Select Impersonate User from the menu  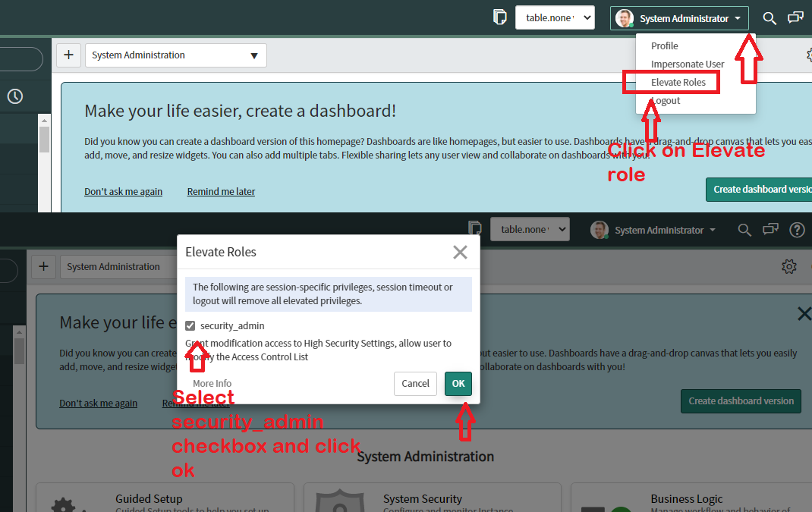686,64
